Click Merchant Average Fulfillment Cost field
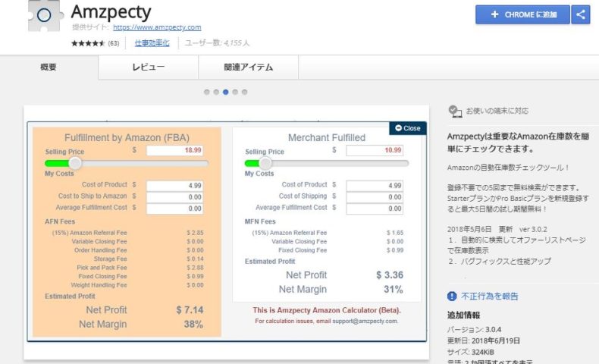 [375, 209]
